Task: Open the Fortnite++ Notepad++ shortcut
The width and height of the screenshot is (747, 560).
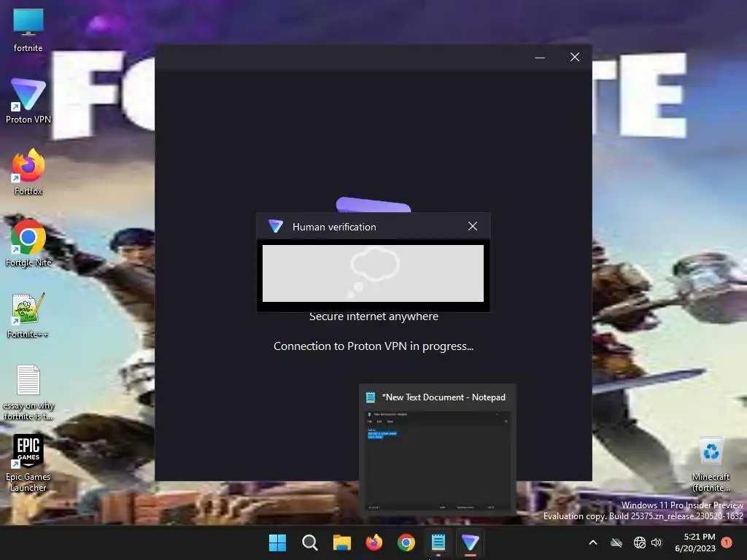Action: pos(28,315)
